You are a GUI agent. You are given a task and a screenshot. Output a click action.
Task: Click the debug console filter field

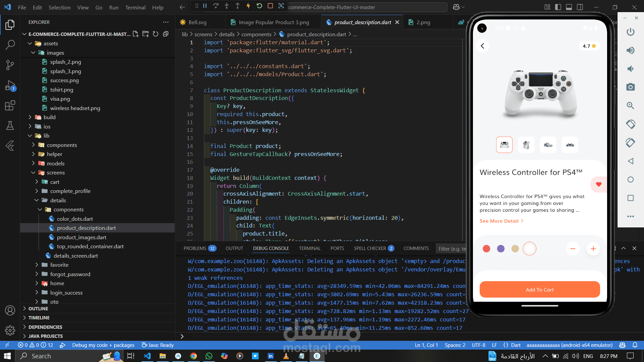click(x=451, y=249)
